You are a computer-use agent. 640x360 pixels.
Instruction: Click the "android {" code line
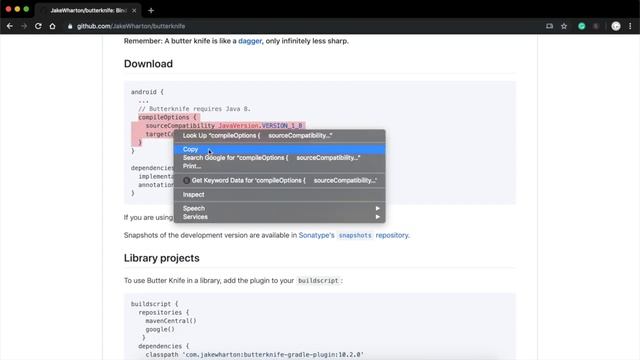point(147,92)
